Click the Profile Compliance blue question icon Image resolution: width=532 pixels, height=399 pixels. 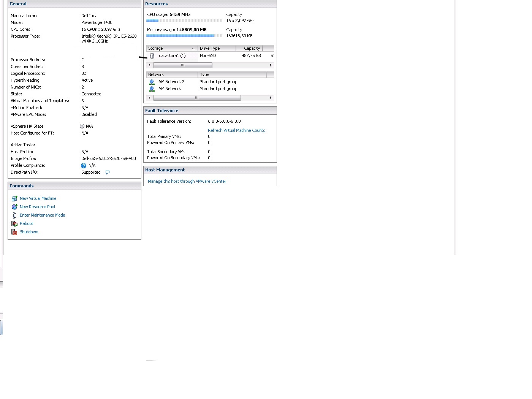pyautogui.click(x=84, y=166)
